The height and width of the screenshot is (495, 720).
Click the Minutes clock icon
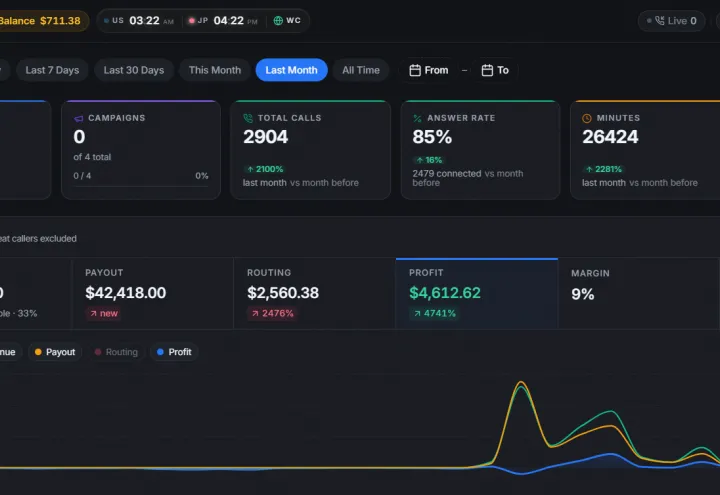click(587, 118)
